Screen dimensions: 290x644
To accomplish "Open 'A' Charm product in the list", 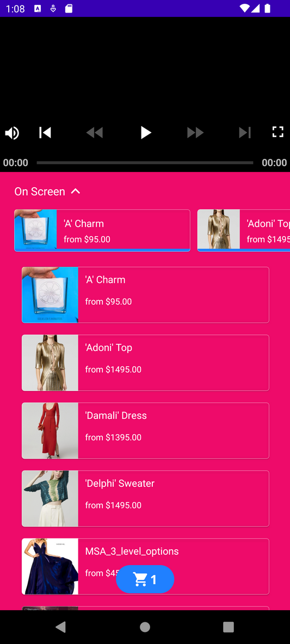I will pyautogui.click(x=145, y=295).
